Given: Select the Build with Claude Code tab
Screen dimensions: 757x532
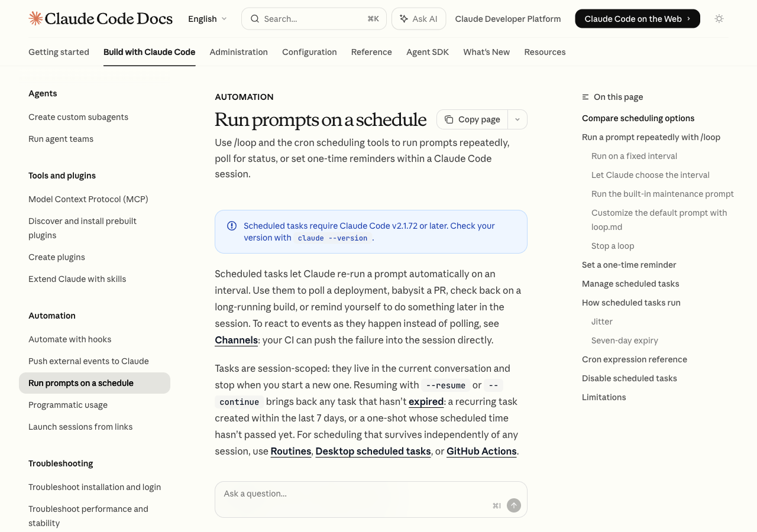Looking at the screenshot, I should 150,52.
